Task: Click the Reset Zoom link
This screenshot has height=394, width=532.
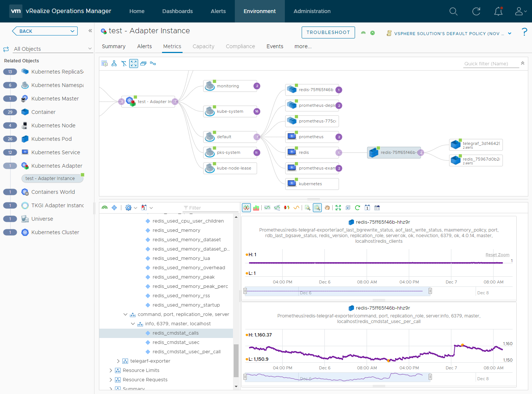Action: (497, 255)
